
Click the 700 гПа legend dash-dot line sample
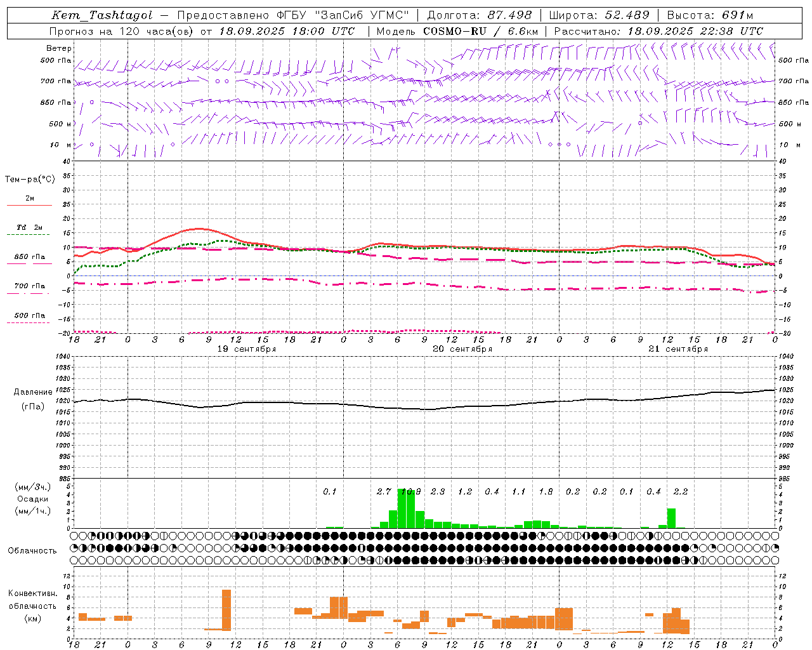click(x=29, y=294)
